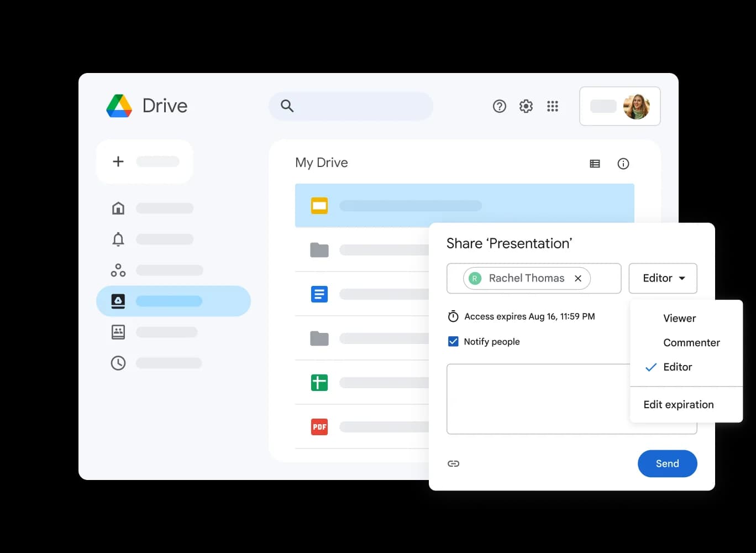Open the Google Docs file
The width and height of the screenshot is (756, 553).
tap(319, 294)
